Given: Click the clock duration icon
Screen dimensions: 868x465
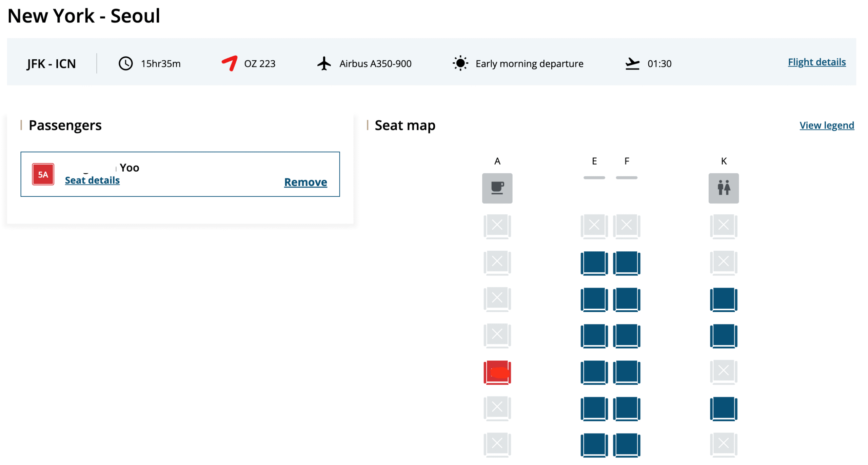Looking at the screenshot, I should click(125, 63).
